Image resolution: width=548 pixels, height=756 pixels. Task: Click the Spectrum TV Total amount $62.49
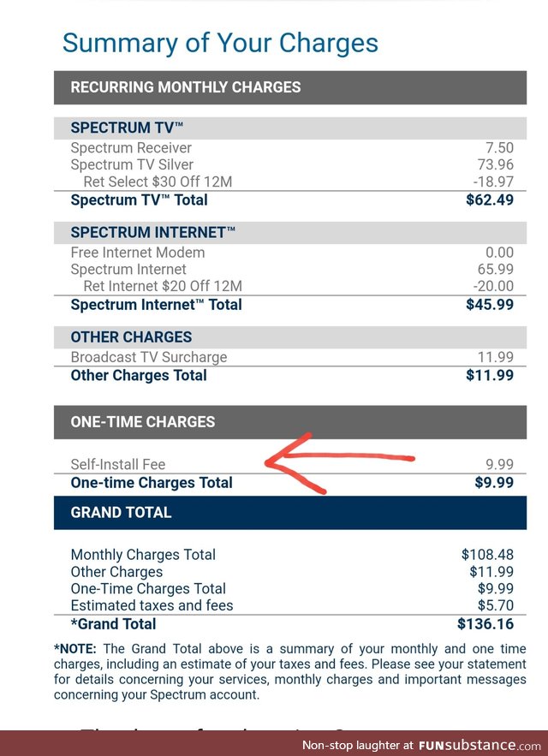[490, 199]
